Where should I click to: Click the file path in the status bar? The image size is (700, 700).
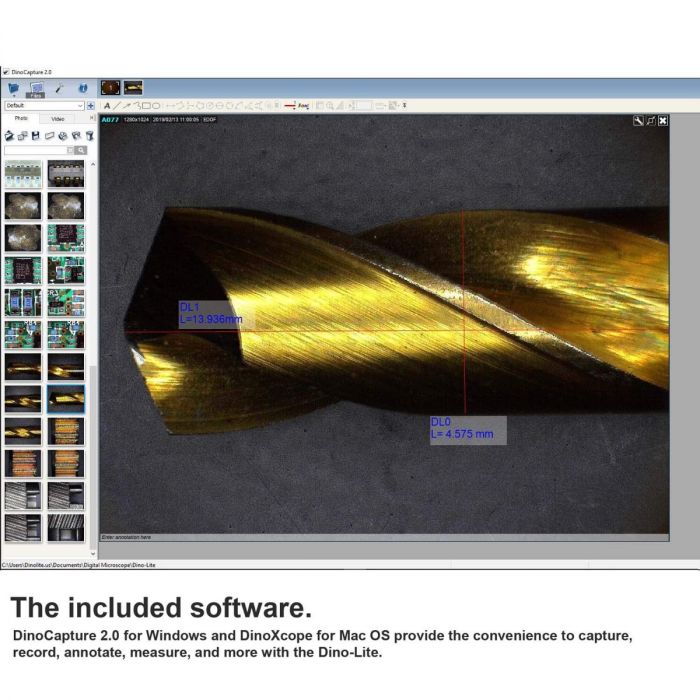click(x=79, y=565)
